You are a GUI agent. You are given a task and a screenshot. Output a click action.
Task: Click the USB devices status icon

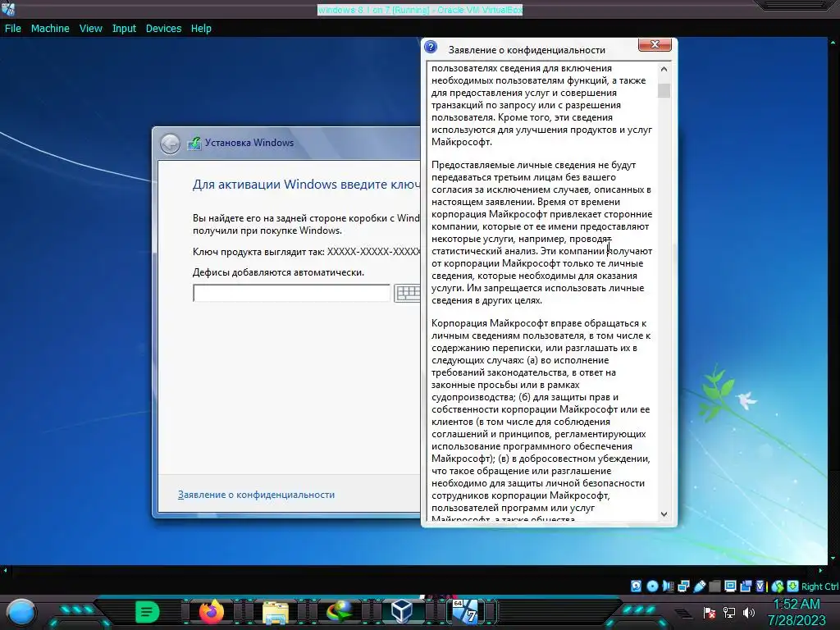tap(699, 586)
